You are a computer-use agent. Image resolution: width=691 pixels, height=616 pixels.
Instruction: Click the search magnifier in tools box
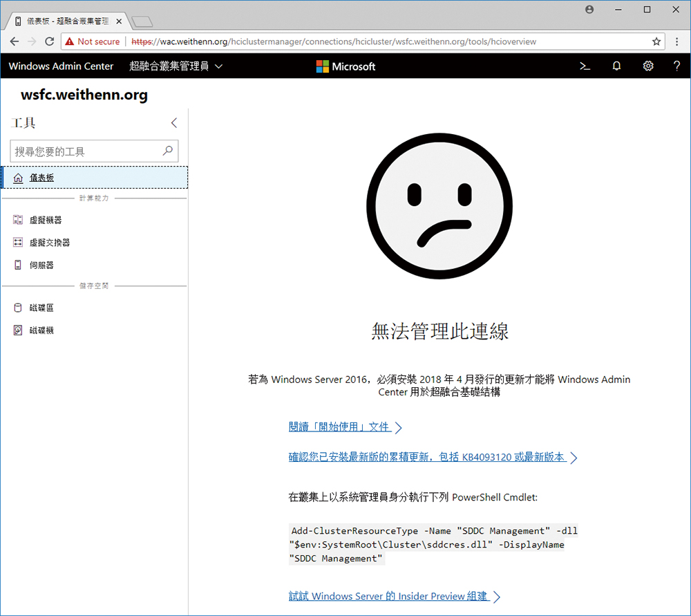pos(167,151)
